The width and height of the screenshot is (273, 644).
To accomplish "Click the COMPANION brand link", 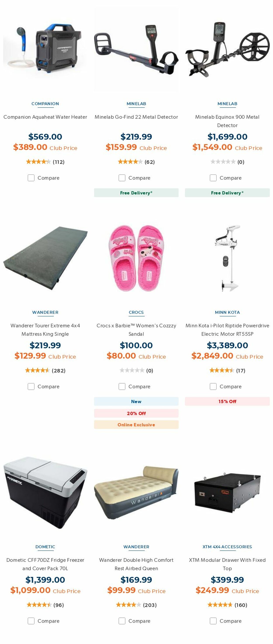I will pos(45,104).
